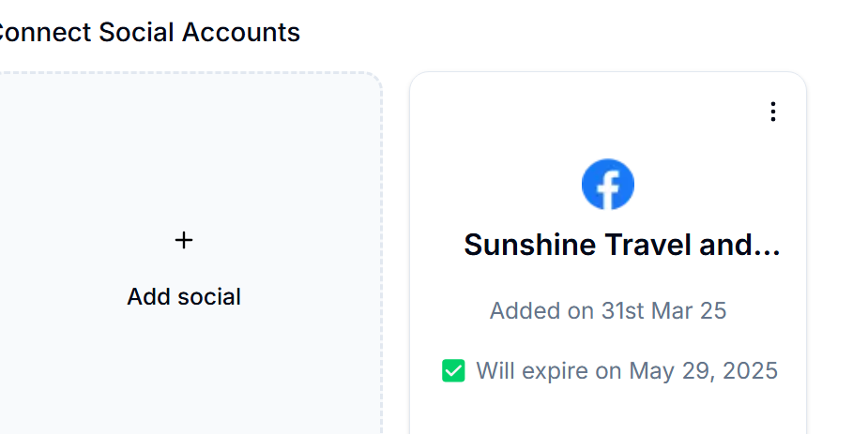
Task: Click the truncated Sunshine Travel page name
Action: tap(621, 245)
